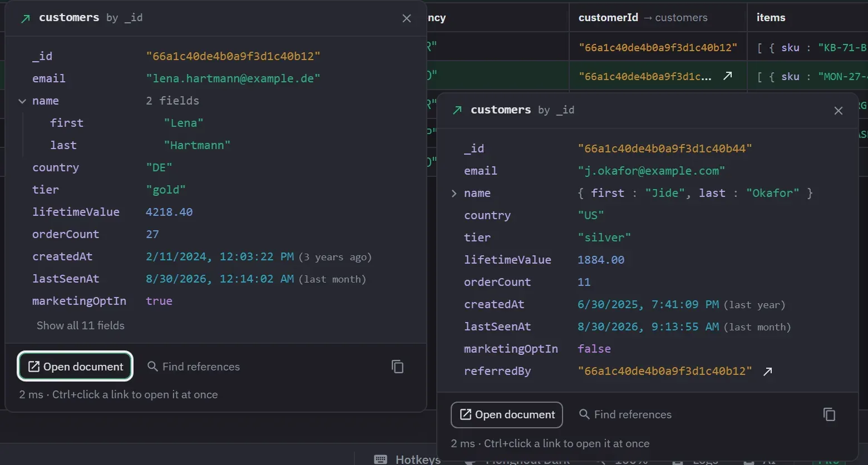Select the tier value "gold"
This screenshot has height=465, width=868.
click(166, 190)
